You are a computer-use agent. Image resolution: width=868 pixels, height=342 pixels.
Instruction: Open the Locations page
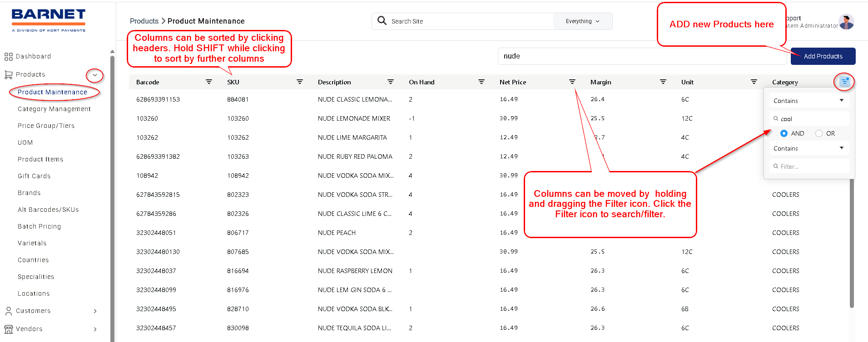[x=34, y=293]
